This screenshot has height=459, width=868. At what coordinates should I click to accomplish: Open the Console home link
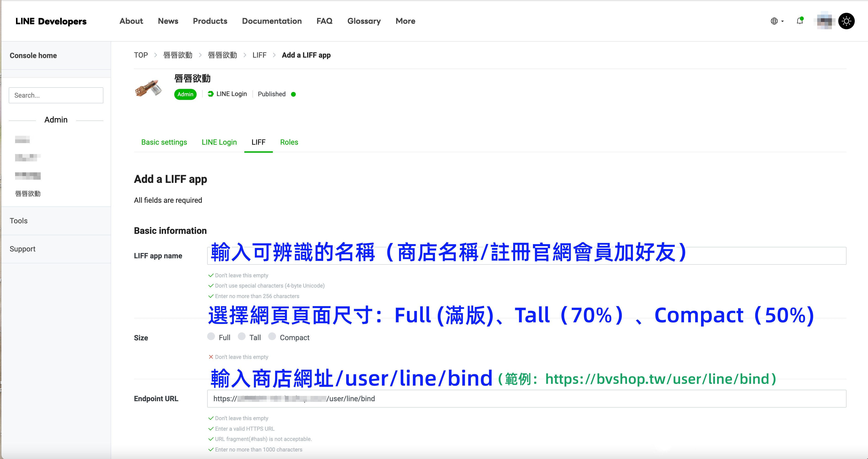point(33,55)
